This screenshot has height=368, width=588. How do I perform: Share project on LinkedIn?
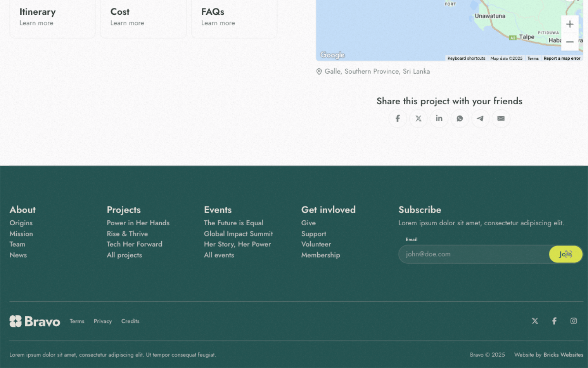pyautogui.click(x=439, y=119)
